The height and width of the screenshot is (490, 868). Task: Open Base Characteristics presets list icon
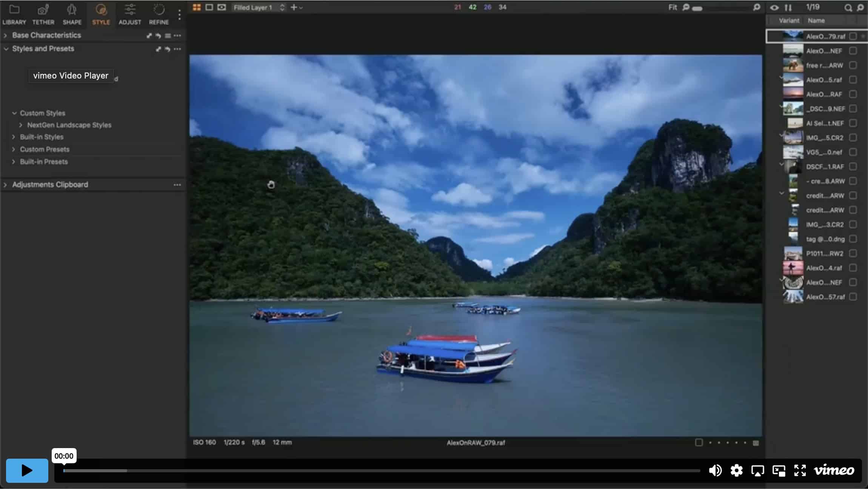pyautogui.click(x=168, y=35)
